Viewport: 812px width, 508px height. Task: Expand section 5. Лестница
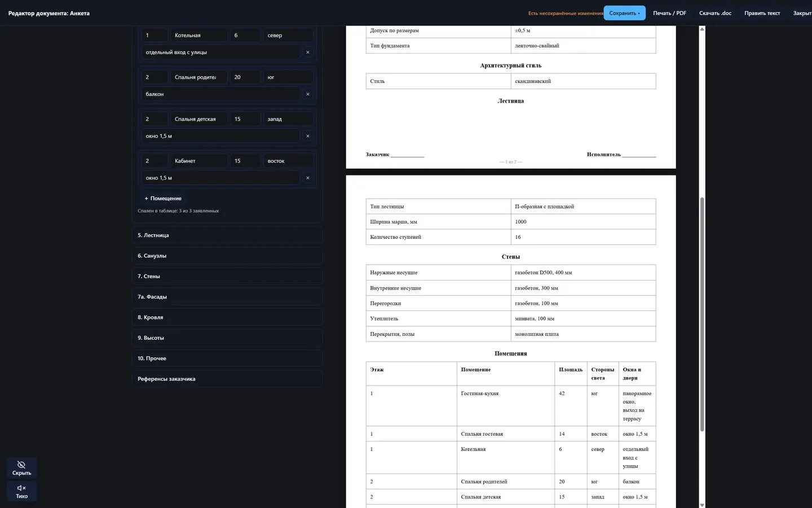pyautogui.click(x=227, y=235)
